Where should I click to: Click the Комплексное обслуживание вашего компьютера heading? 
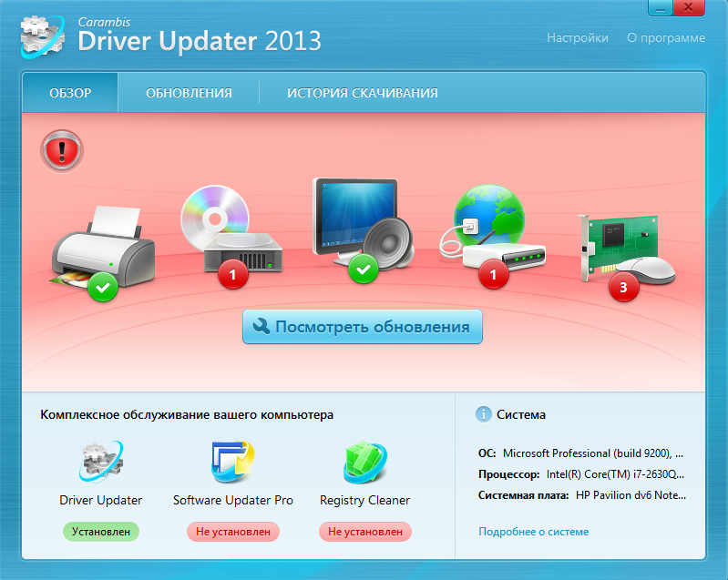click(187, 414)
